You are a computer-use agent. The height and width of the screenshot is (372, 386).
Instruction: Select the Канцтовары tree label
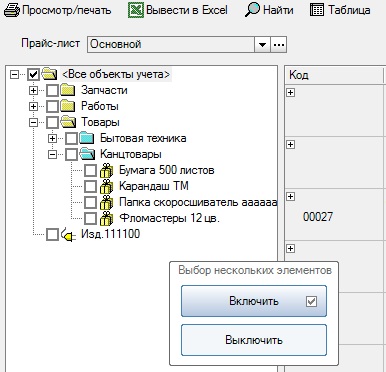pos(131,154)
